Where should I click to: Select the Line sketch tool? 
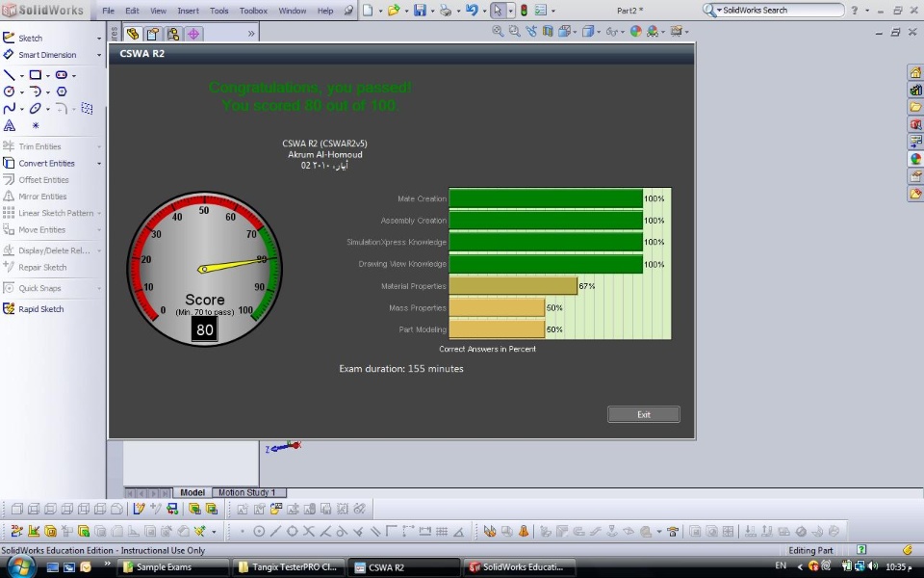coord(10,75)
